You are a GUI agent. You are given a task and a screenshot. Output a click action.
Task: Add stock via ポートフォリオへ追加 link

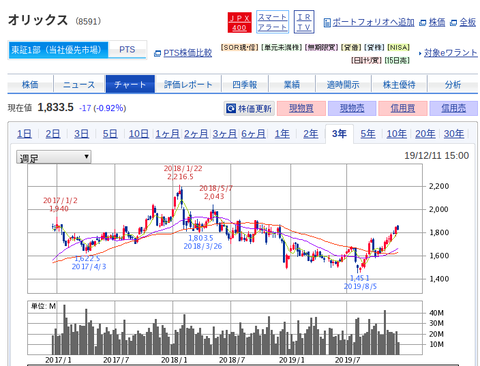pos(373,22)
